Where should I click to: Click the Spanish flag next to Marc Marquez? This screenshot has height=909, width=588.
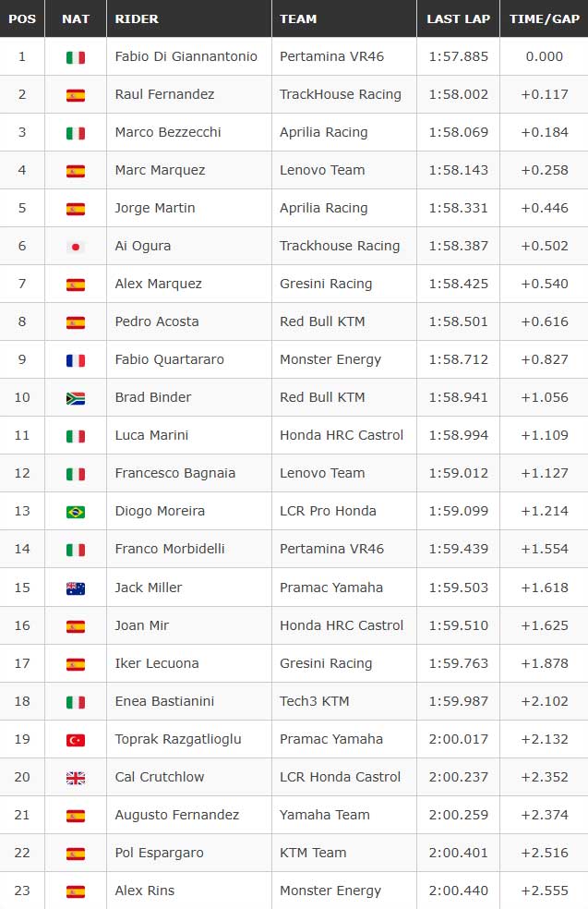(76, 171)
